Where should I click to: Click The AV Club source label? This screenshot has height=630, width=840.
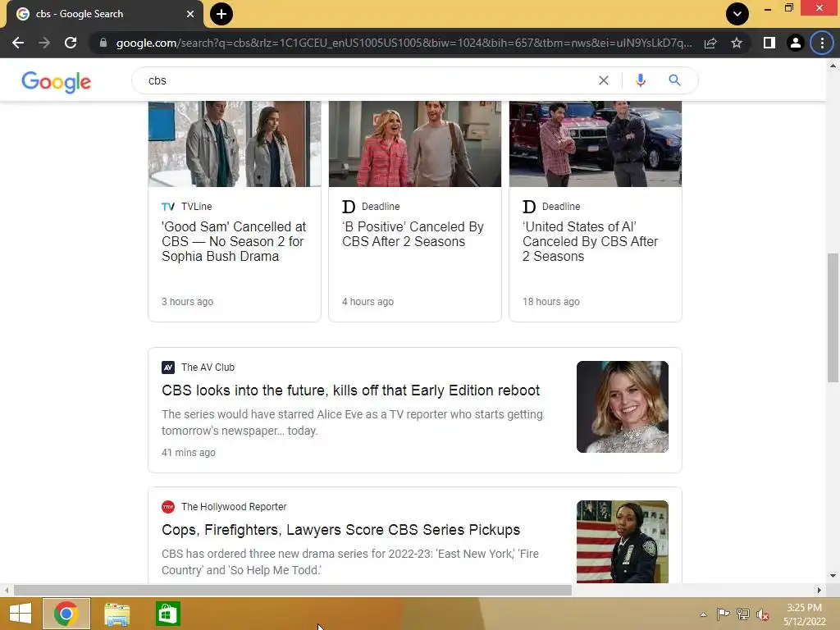coord(208,367)
